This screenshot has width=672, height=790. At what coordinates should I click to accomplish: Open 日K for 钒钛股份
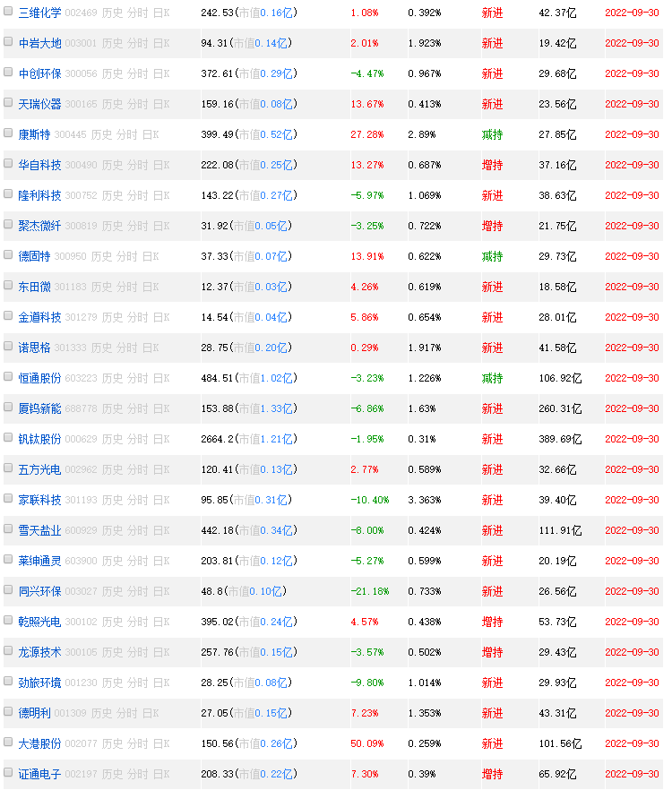pos(161,439)
